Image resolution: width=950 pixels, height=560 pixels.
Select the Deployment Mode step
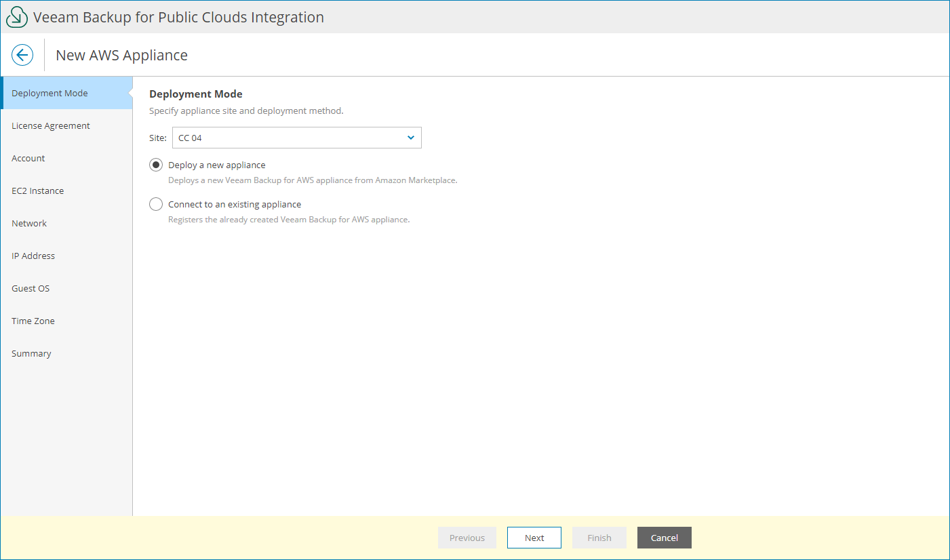50,93
